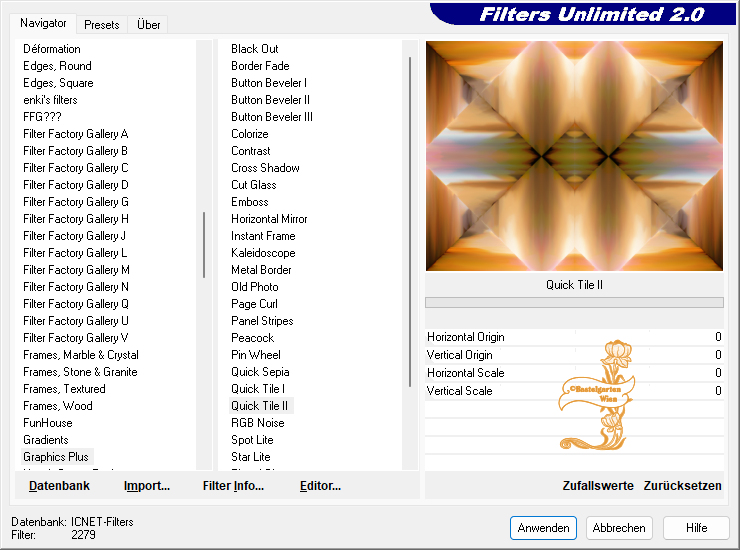The height and width of the screenshot is (550, 740).
Task: Select FunHouse category
Action: 48,423
